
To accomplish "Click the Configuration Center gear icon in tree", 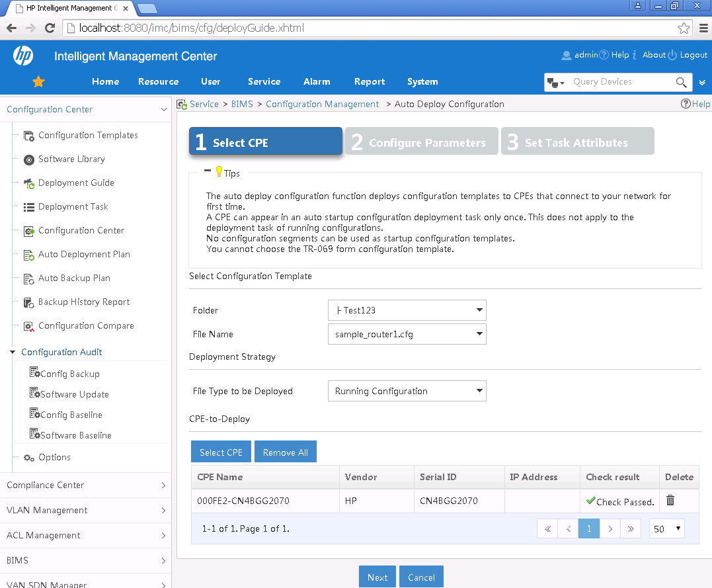I will coord(29,231).
